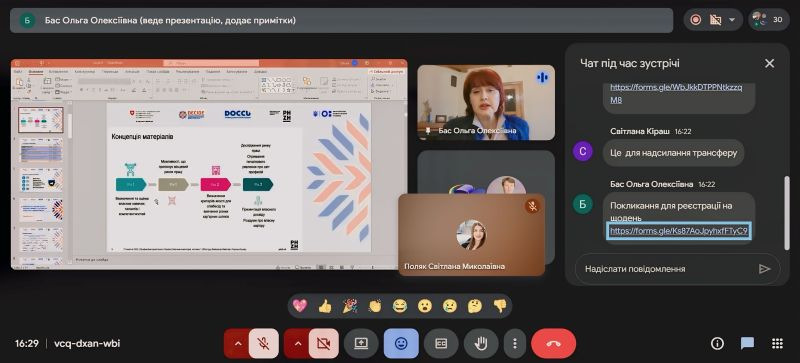Open the forms.gle registration link
The image size is (800, 363).
coord(679,231)
